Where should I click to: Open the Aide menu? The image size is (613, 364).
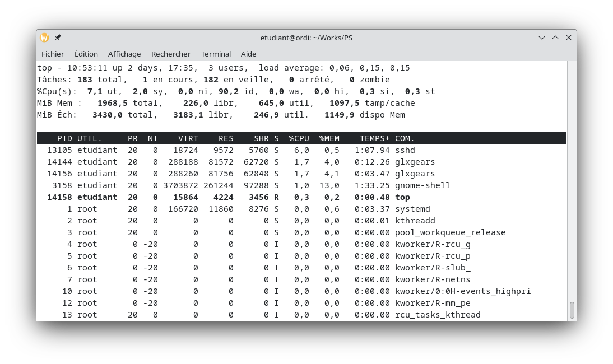248,54
